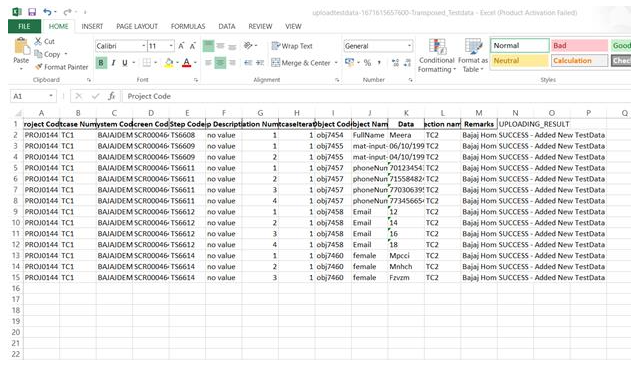Select the Format Painter brush

pos(39,67)
